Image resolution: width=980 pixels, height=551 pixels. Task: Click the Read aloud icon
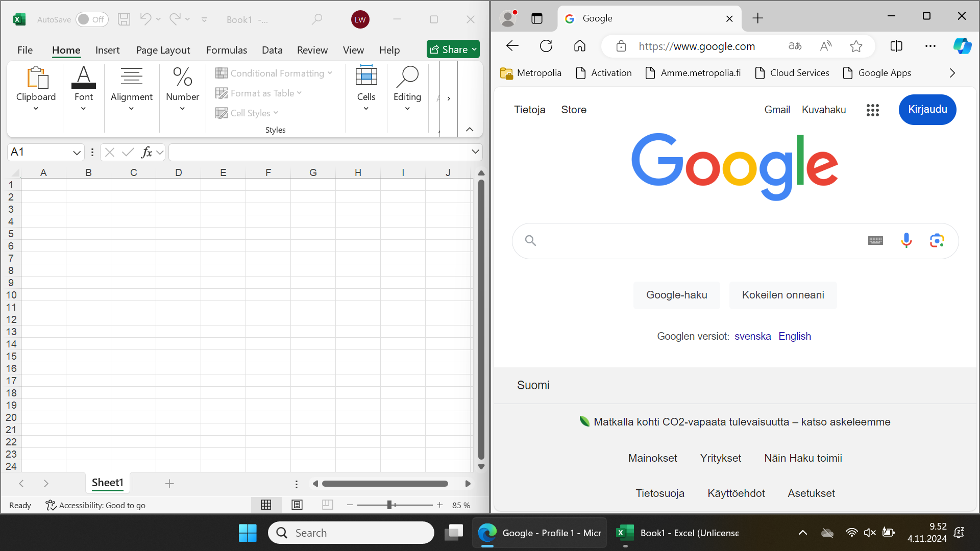coord(825,46)
